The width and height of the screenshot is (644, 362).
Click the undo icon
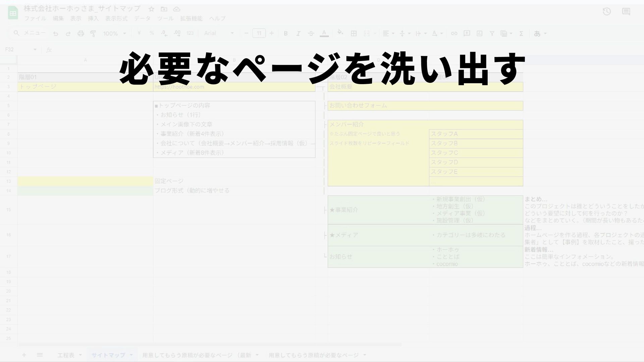coord(56,34)
